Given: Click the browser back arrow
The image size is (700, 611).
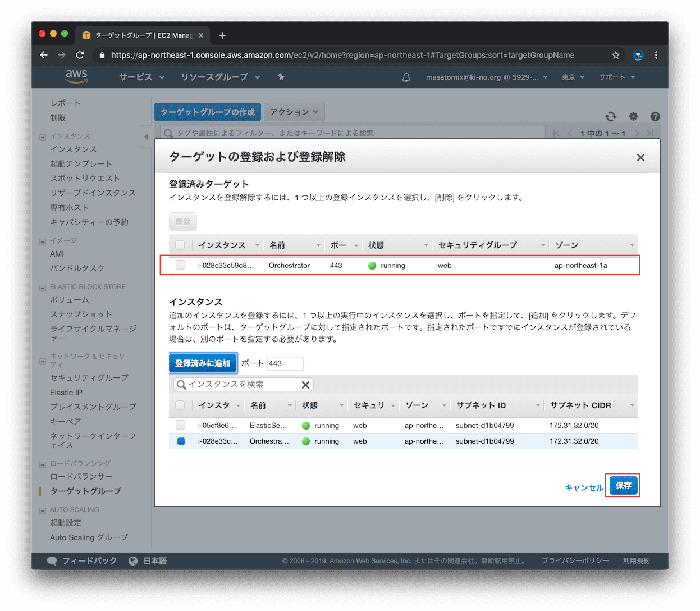Looking at the screenshot, I should tap(44, 55).
